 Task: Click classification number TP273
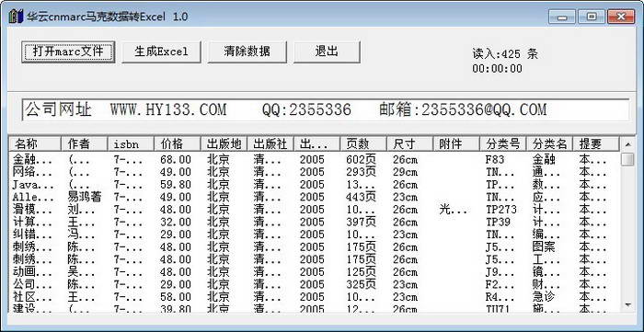[x=501, y=210]
